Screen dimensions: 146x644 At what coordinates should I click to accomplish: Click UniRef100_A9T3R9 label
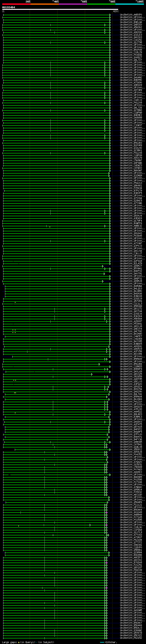pos(131,90)
